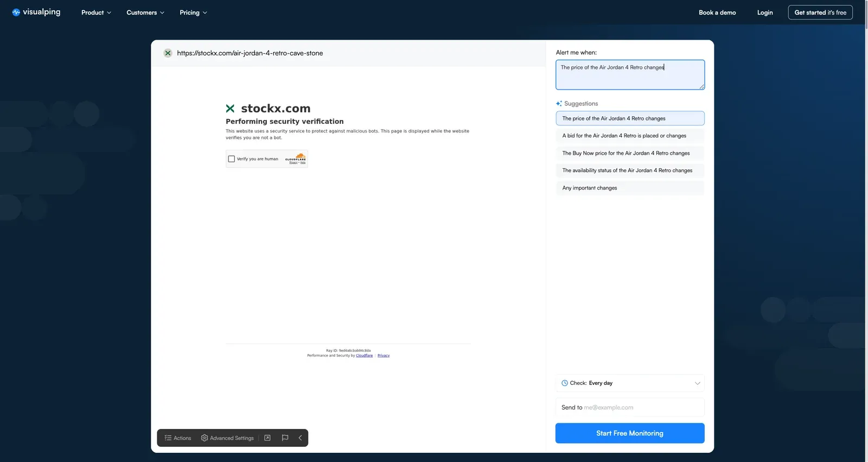Check the Verify you are human box
Screen dimensions: 868x462
[232, 159]
